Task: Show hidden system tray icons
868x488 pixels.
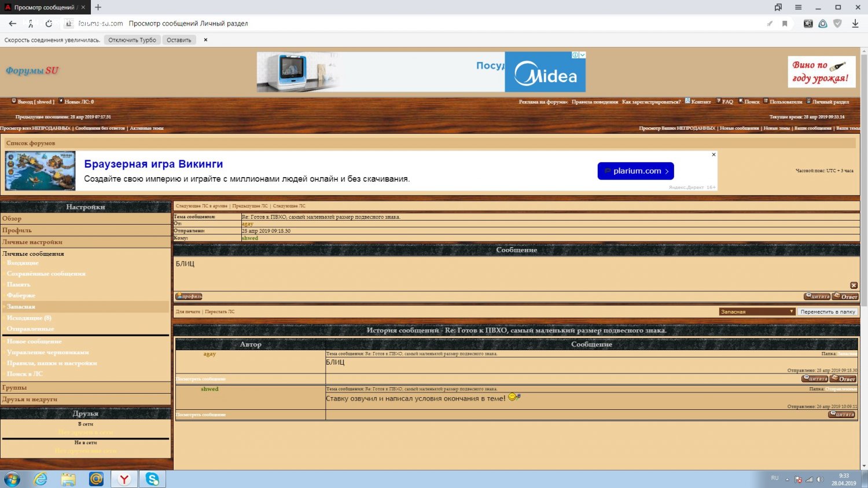Action: click(x=787, y=479)
